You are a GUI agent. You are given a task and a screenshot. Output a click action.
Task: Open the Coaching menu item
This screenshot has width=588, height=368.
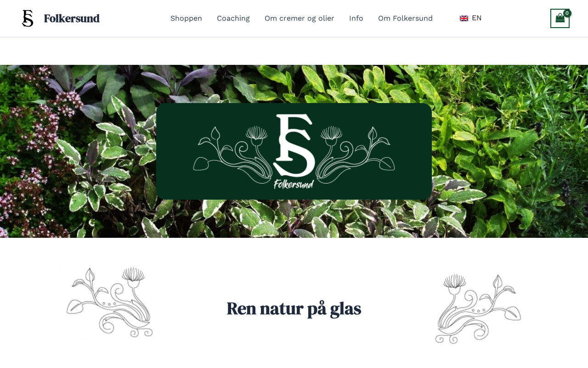[x=233, y=18]
